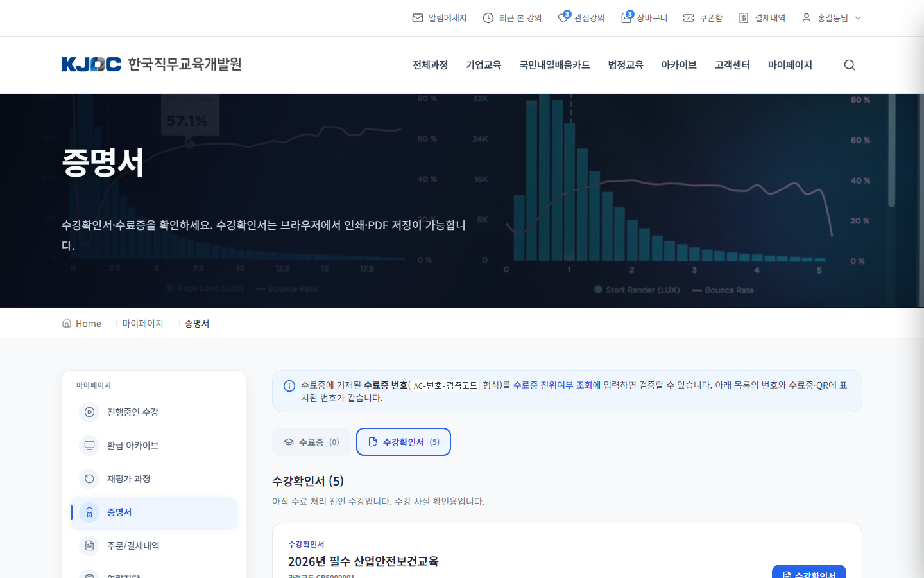Image resolution: width=924 pixels, height=578 pixels.
Task: Click the 증명서 banner title
Action: click(103, 162)
